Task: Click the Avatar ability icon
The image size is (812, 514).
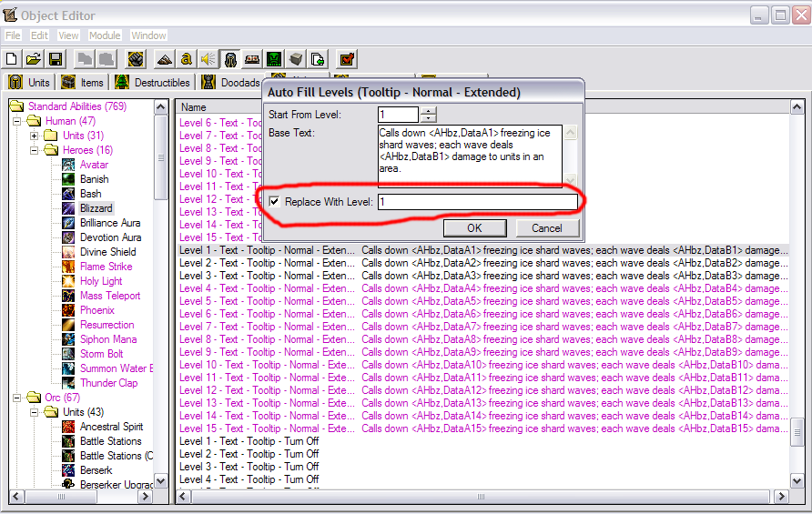Action: [68, 165]
